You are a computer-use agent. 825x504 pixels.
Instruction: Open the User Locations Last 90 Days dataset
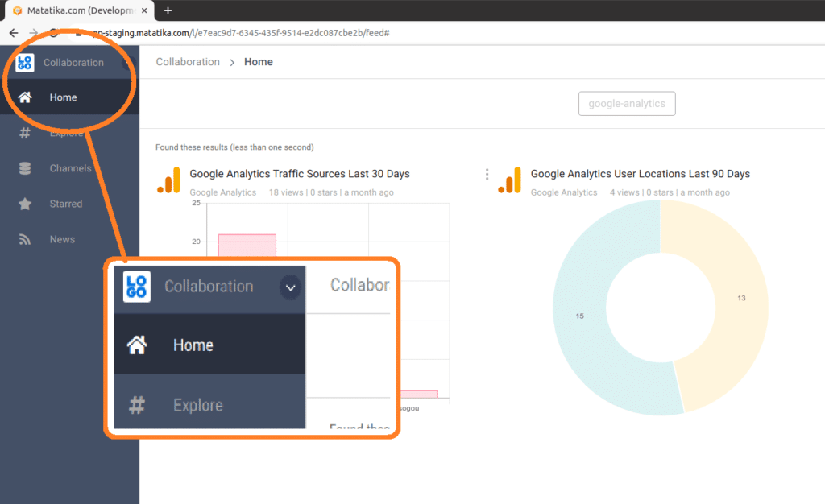click(641, 174)
